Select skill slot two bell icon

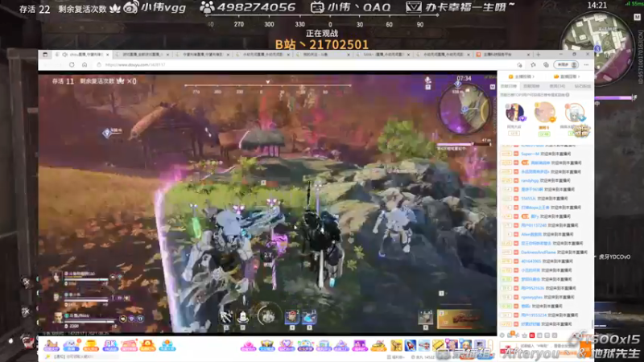[x=243, y=317]
